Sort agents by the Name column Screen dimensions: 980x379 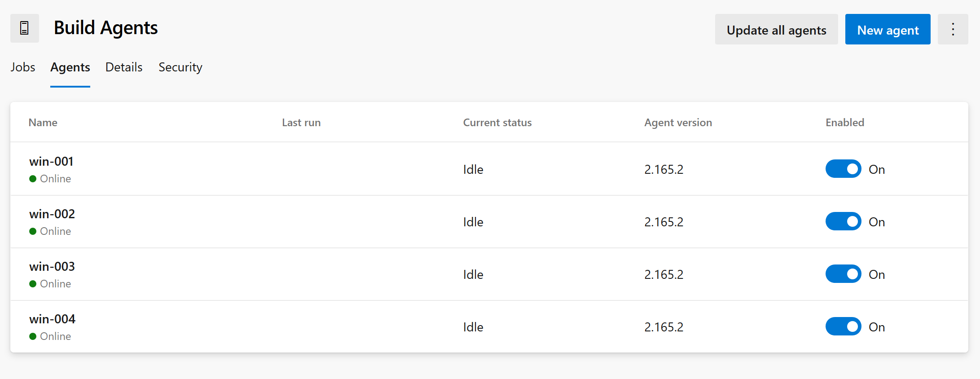[x=43, y=122]
